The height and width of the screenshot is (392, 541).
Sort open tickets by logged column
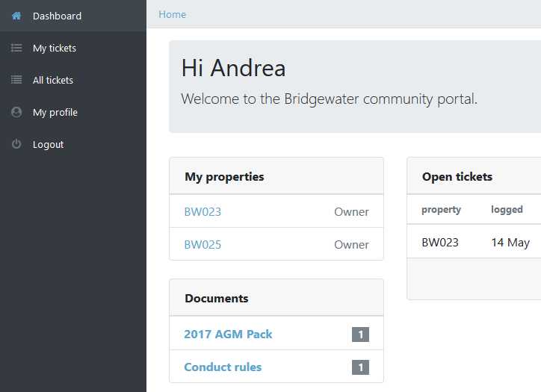(x=507, y=210)
